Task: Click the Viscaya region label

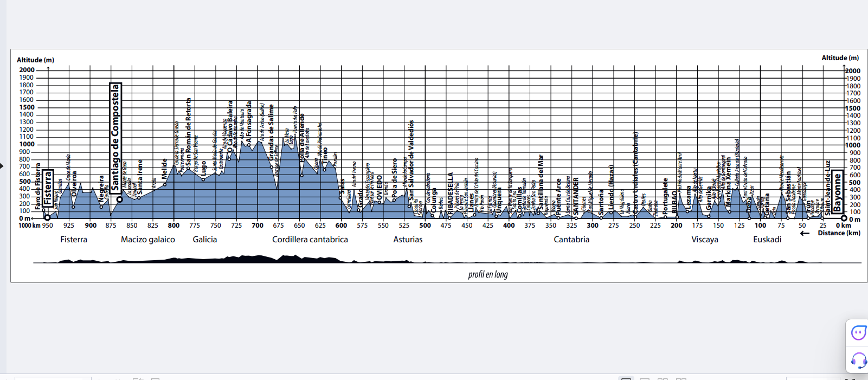Action: coord(705,240)
